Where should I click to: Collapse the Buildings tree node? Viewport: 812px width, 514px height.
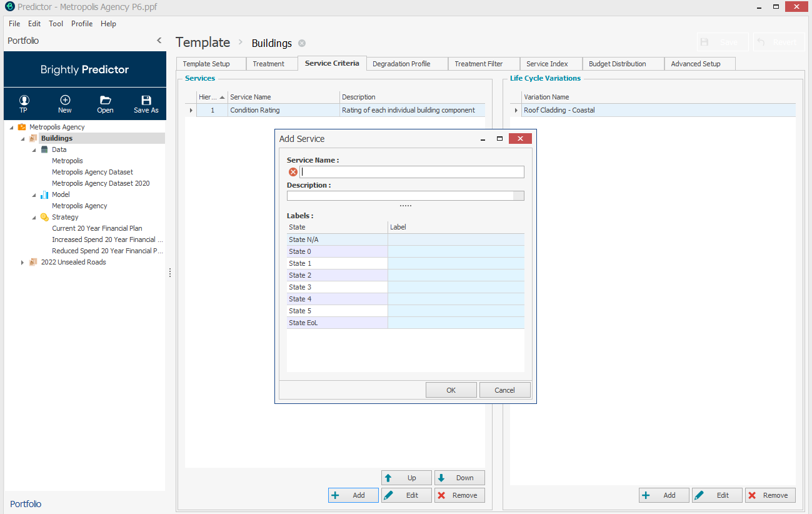pos(23,138)
